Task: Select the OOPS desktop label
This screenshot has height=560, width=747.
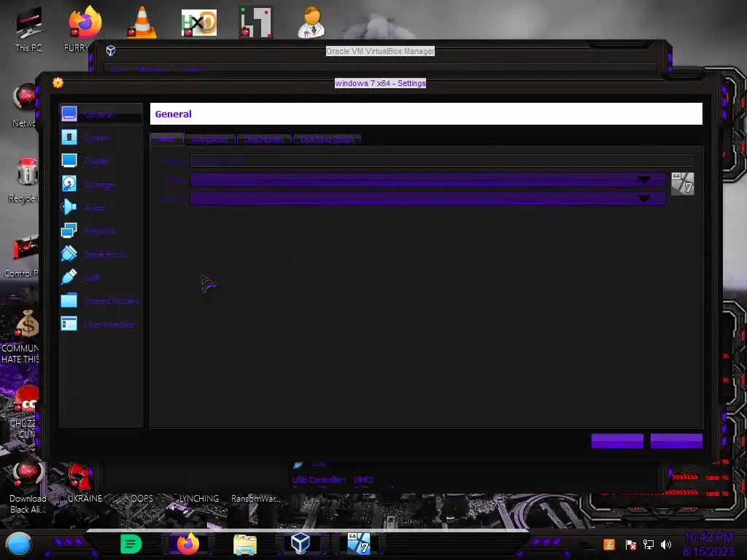Action: pos(142,498)
